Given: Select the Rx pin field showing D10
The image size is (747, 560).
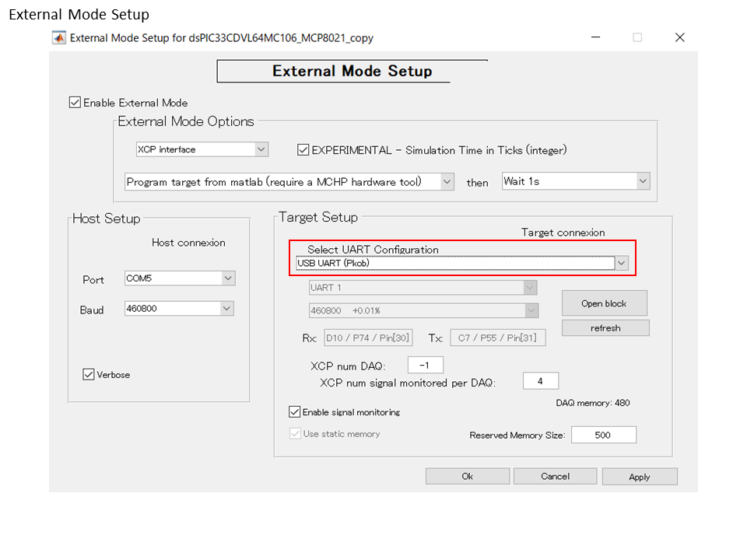Looking at the screenshot, I should tap(367, 338).
